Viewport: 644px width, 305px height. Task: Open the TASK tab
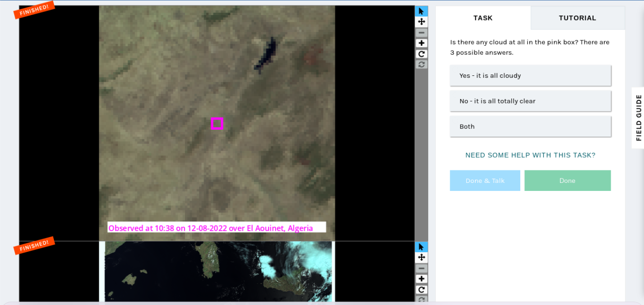[x=483, y=18]
